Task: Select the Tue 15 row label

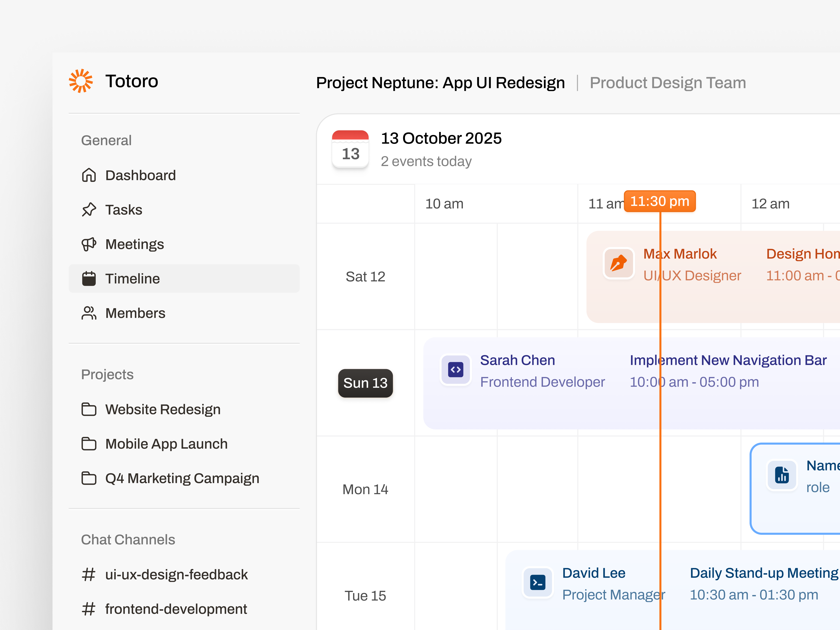Action: point(365,596)
